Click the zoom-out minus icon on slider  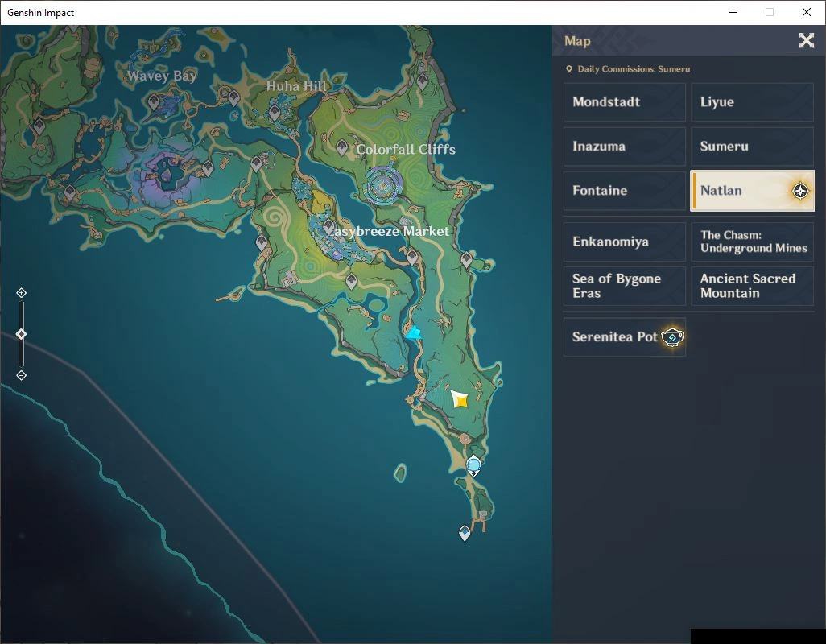[x=21, y=375]
